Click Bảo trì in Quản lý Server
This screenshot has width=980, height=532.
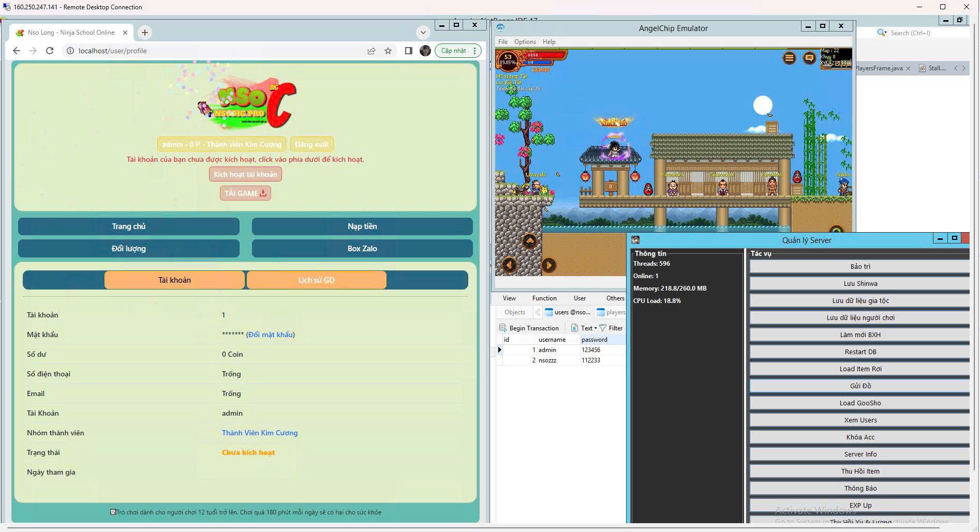(860, 267)
